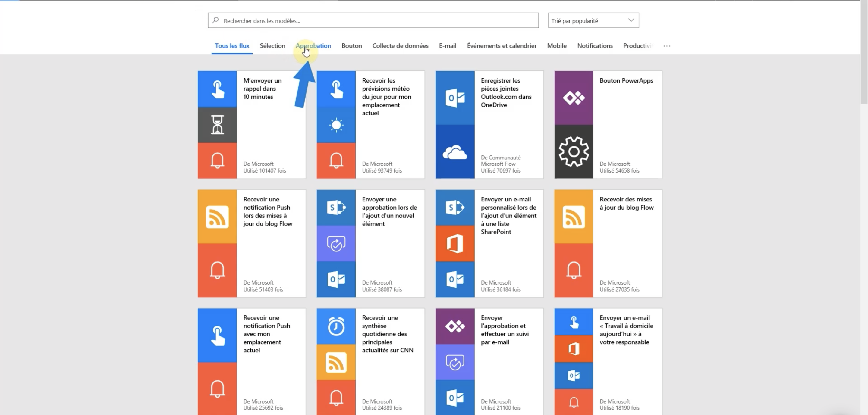The height and width of the screenshot is (415, 868).
Task: Click the gear icon on Bouton PowerApps card
Action: pos(574,151)
